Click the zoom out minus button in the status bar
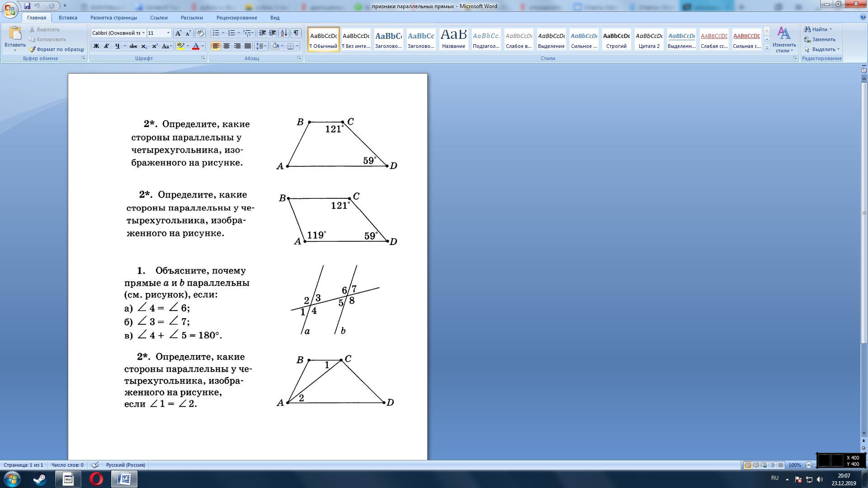Screen dimensions: 868x488 [x=809, y=465]
